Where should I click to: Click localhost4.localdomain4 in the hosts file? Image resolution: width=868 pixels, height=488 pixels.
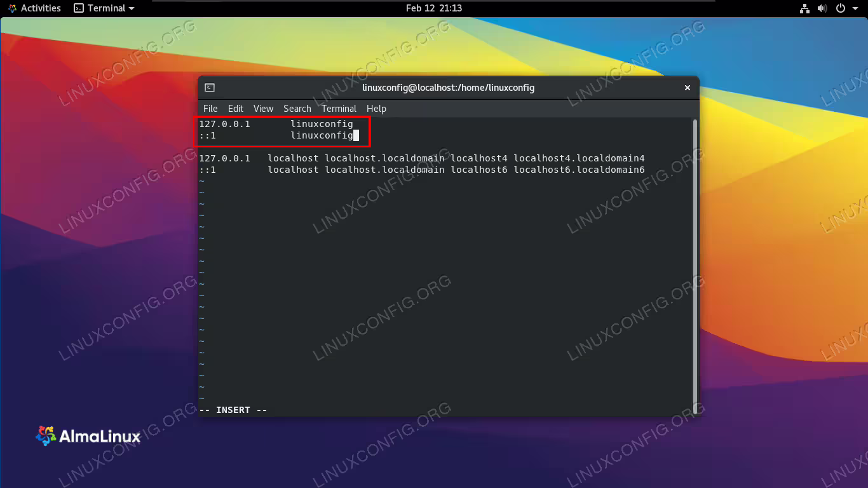click(579, 158)
